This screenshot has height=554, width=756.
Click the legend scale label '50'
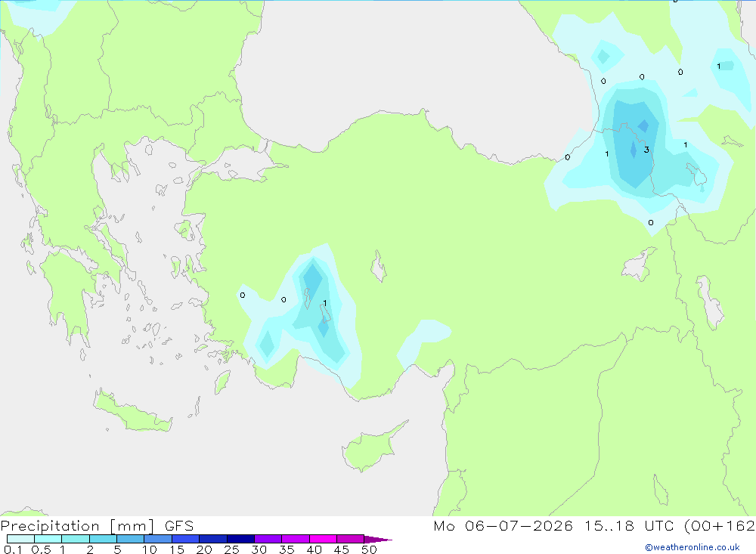coord(369,549)
